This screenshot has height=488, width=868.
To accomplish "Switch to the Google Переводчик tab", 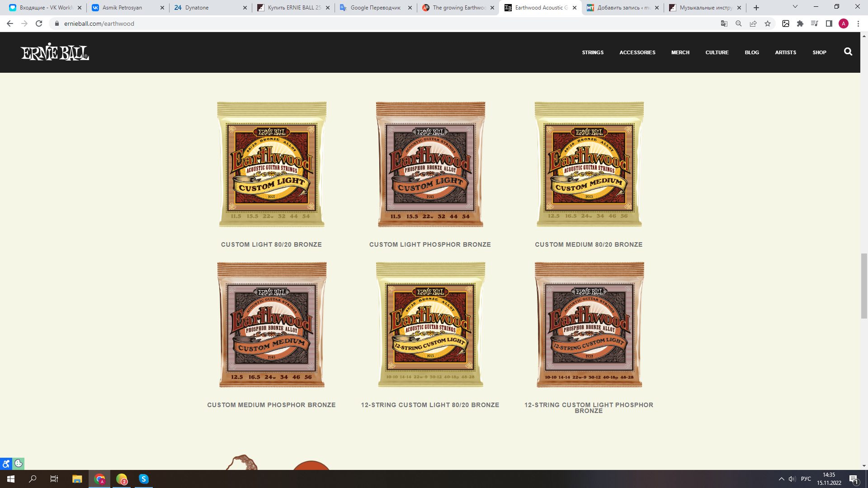I will [x=375, y=8].
